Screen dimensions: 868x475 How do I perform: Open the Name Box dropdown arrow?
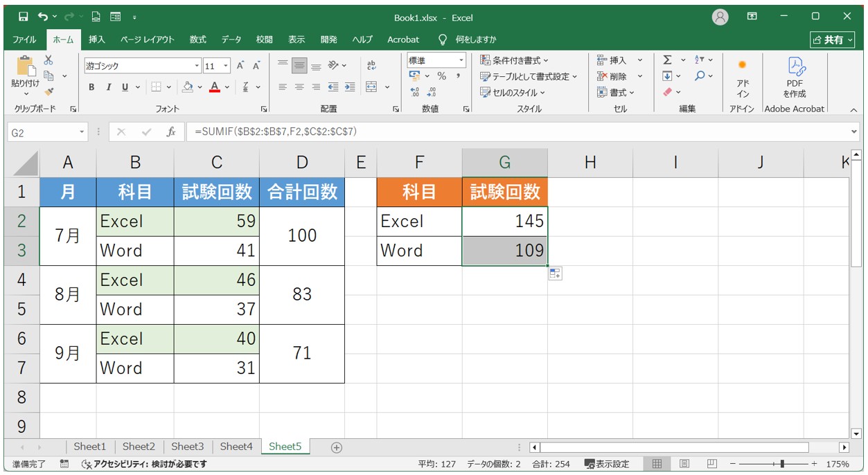coord(82,132)
